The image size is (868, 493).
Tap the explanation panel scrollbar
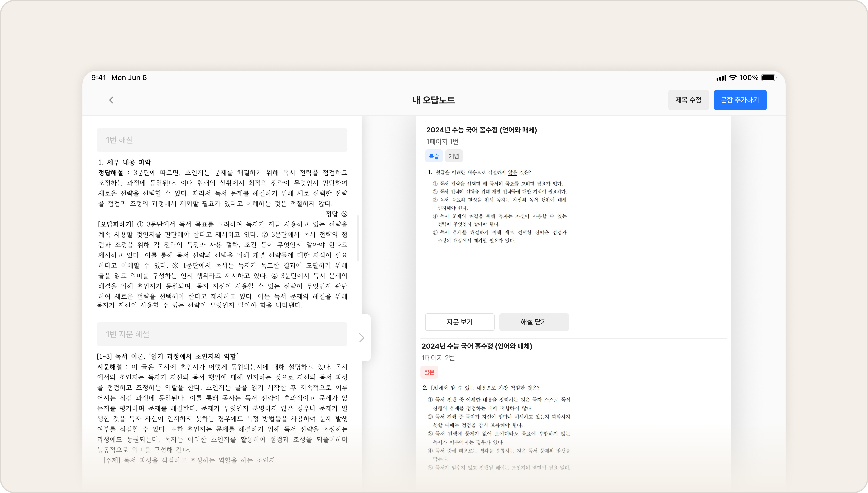click(x=358, y=238)
